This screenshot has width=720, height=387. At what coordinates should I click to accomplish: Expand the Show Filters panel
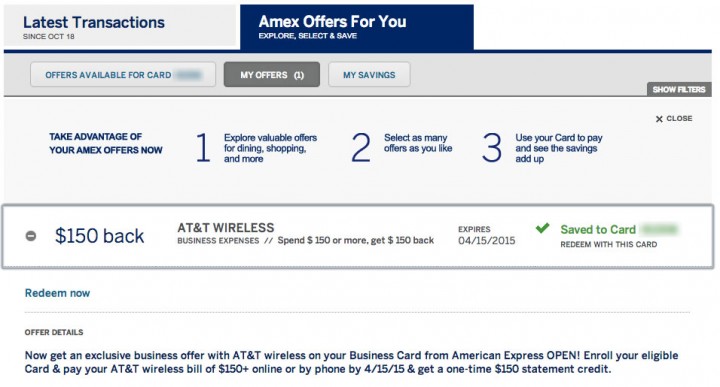point(679,90)
